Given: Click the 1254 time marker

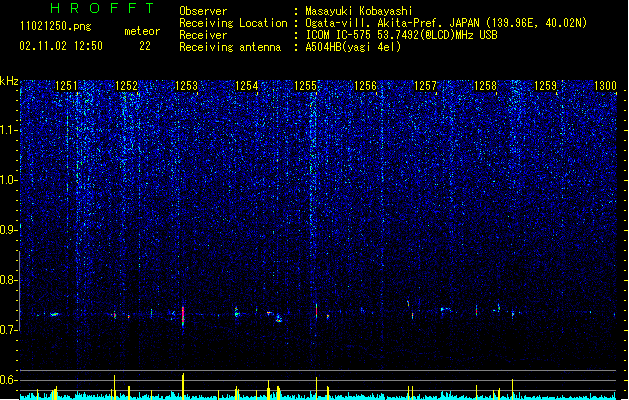Looking at the screenshot, I should coord(246,86).
